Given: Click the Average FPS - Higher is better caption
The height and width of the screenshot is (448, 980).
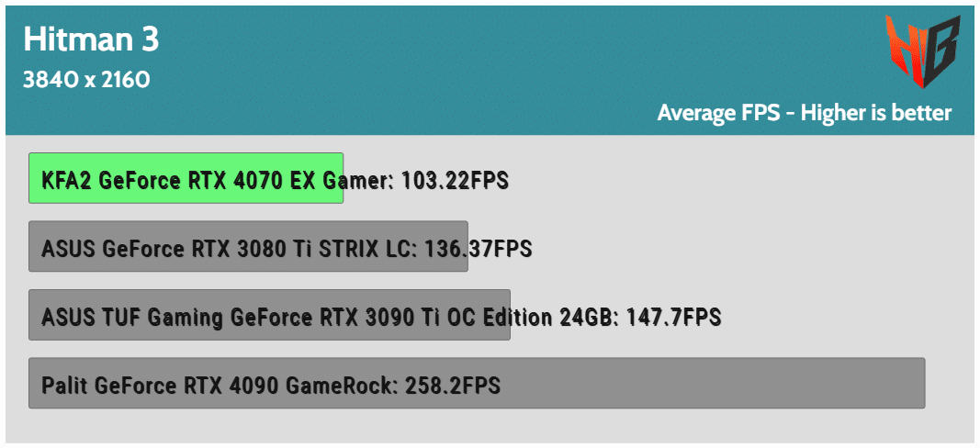Looking at the screenshot, I should click(x=805, y=113).
